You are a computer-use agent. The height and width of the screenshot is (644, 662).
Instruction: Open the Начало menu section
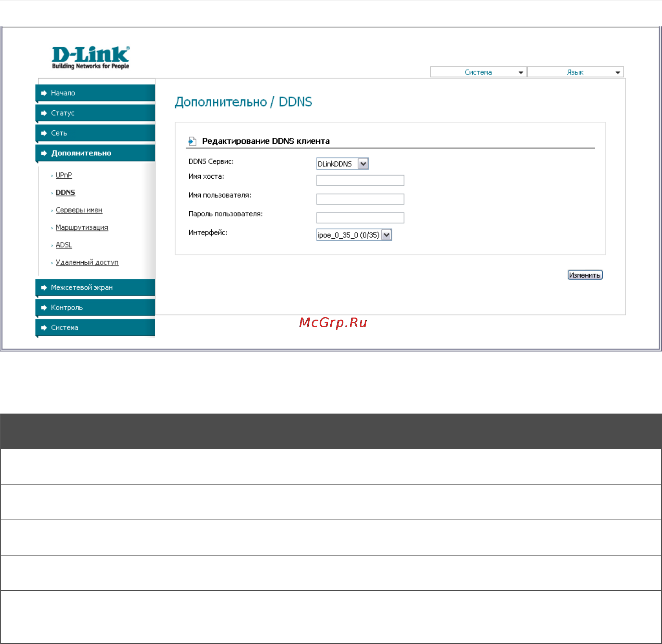[x=95, y=93]
